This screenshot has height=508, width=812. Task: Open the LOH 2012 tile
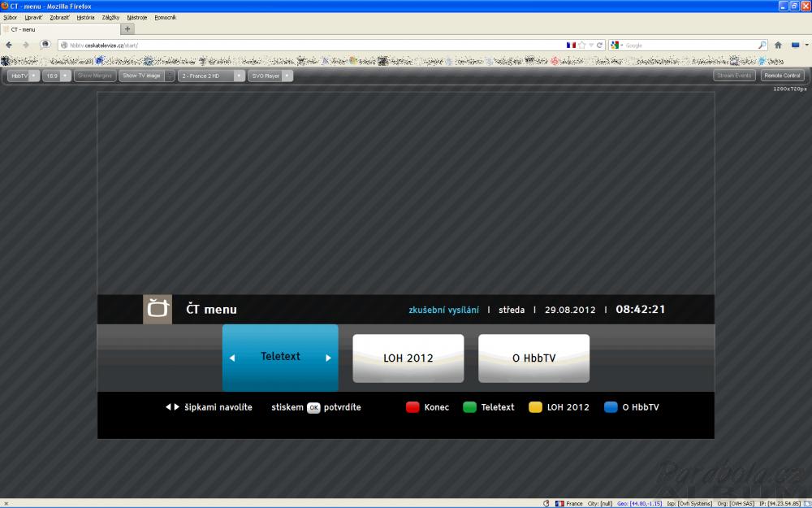pos(408,358)
